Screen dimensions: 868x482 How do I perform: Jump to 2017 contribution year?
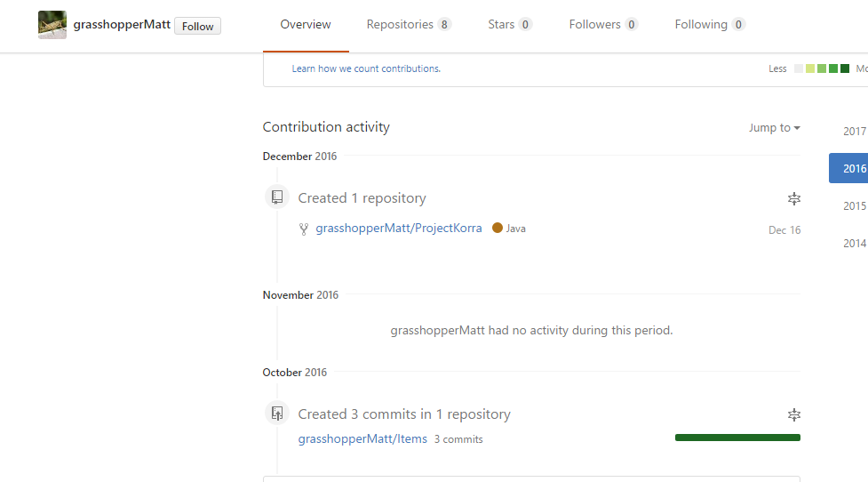coord(854,132)
